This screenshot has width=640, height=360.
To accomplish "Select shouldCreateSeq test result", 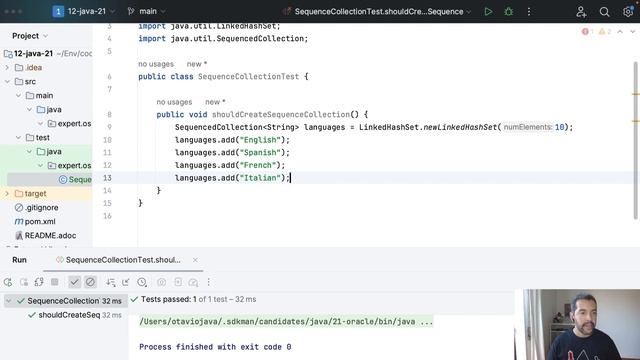I will click(x=69, y=315).
